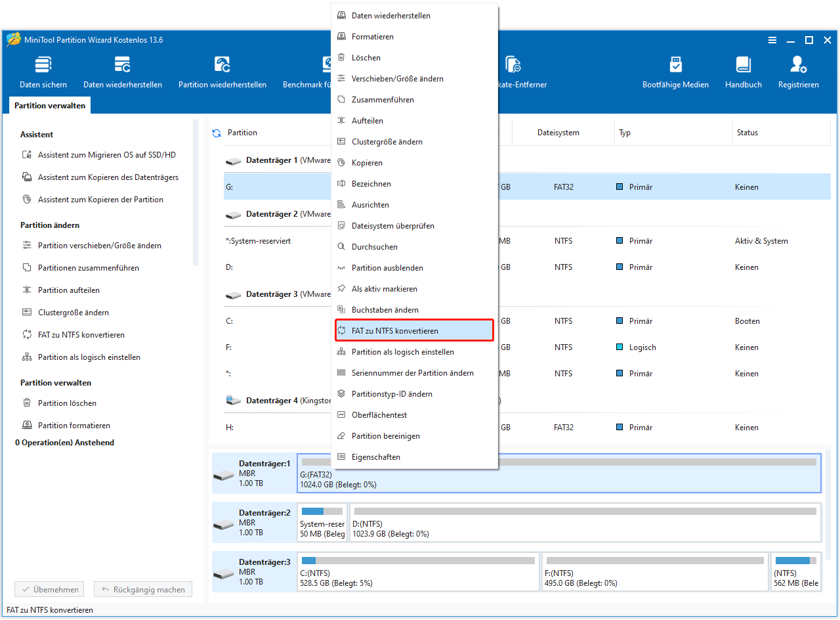Choose Formatieren in context menu
Viewport: 840px width, 620px height.
[x=414, y=37]
